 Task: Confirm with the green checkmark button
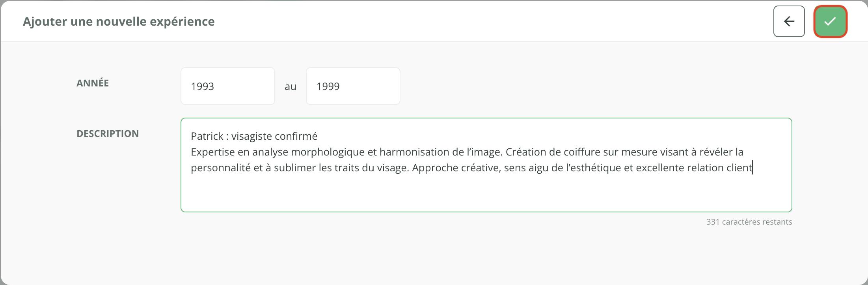coord(830,21)
